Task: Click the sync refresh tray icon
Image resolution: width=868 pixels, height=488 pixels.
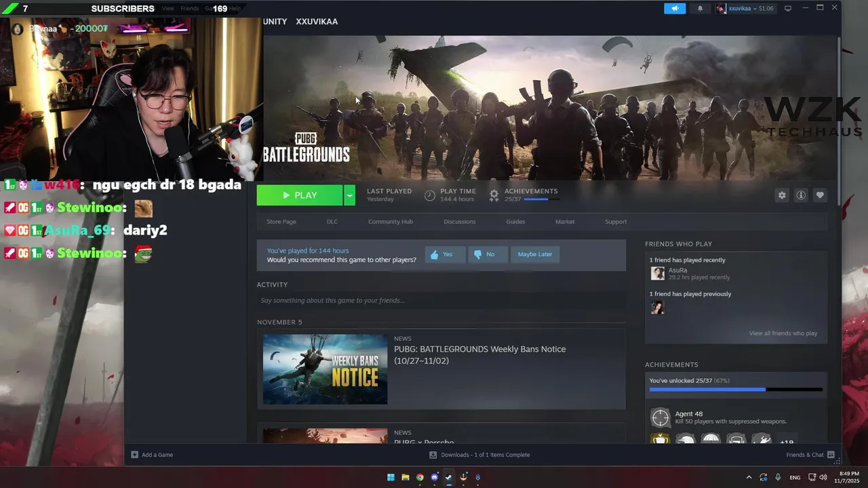Action: pyautogui.click(x=764, y=477)
